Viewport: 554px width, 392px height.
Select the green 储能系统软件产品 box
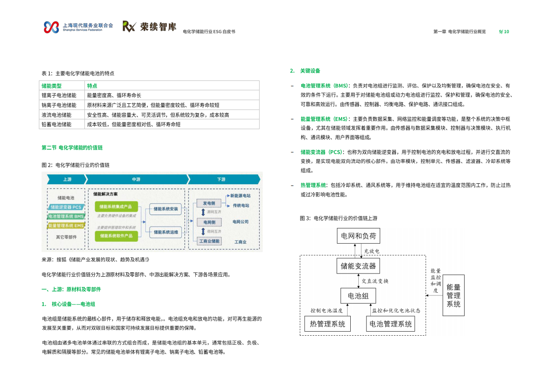(x=118, y=236)
